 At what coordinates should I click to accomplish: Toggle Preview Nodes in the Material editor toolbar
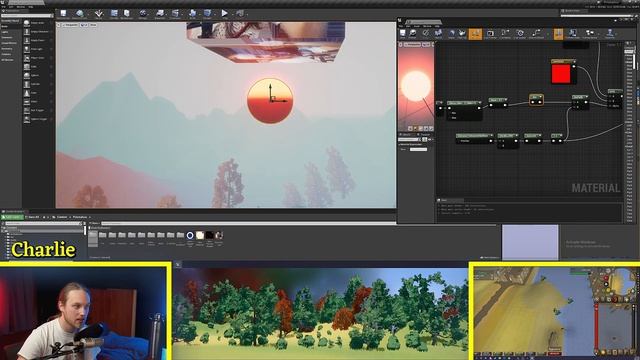[x=589, y=34]
